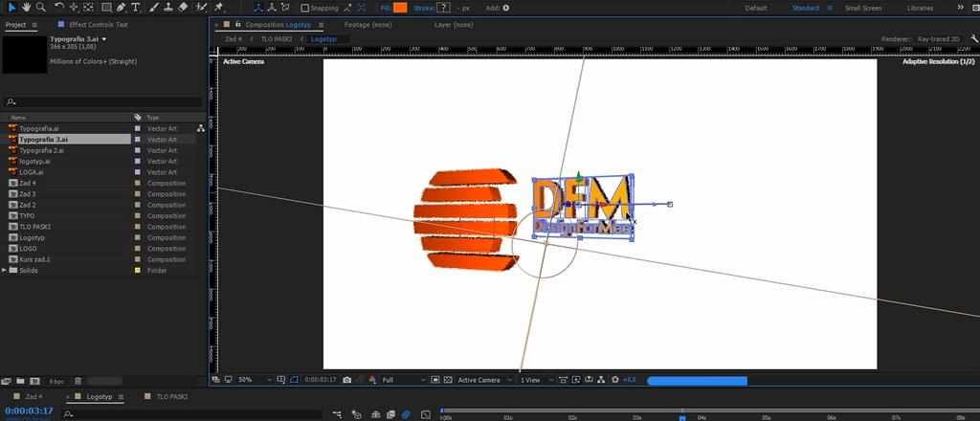Click the 8 bpc color depth button
This screenshot has height=421, width=980.
pyautogui.click(x=56, y=381)
